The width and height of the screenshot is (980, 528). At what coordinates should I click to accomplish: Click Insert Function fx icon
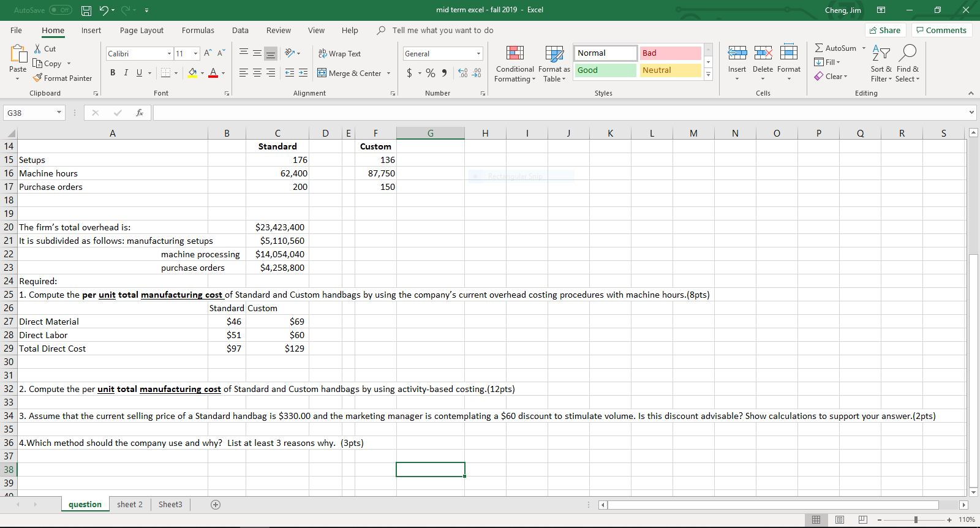point(140,113)
